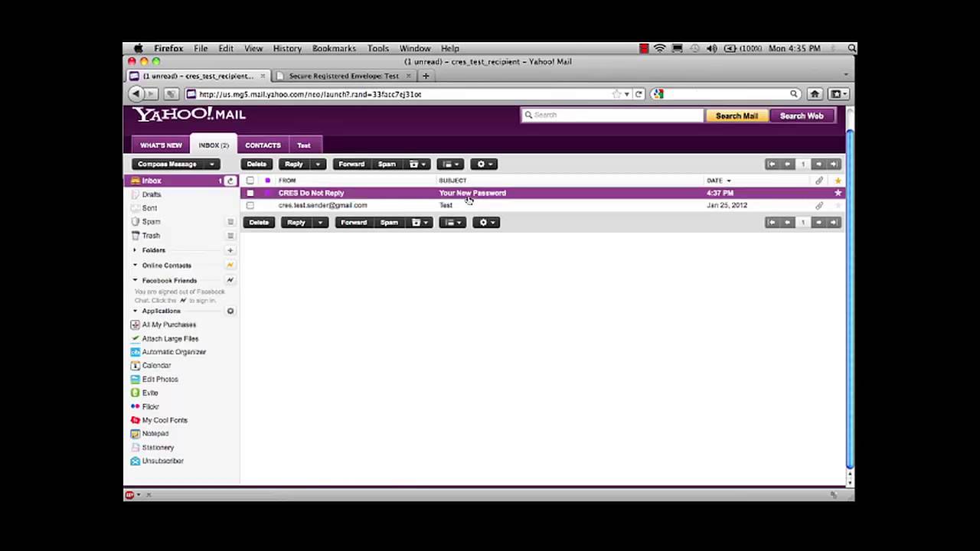Click the Firefox home button
Viewport: 980px width, 551px height.
point(815,93)
